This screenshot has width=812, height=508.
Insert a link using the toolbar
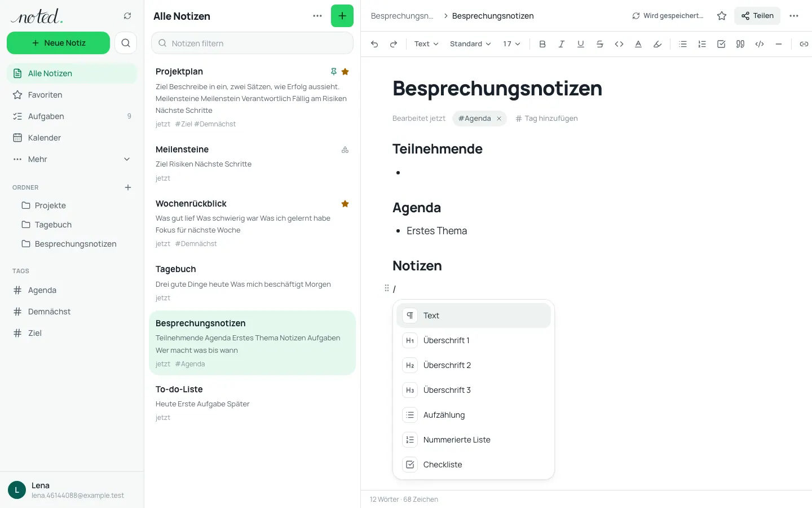coord(804,44)
